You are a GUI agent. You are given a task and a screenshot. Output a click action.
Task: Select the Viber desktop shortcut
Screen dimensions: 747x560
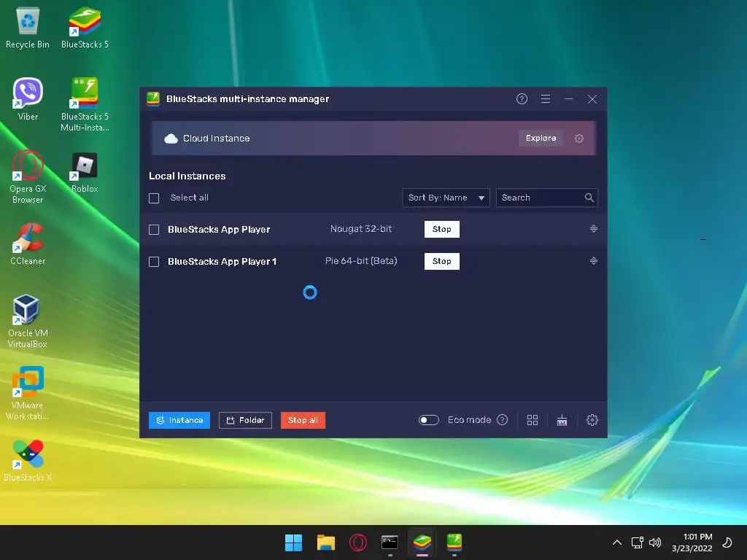point(28,99)
